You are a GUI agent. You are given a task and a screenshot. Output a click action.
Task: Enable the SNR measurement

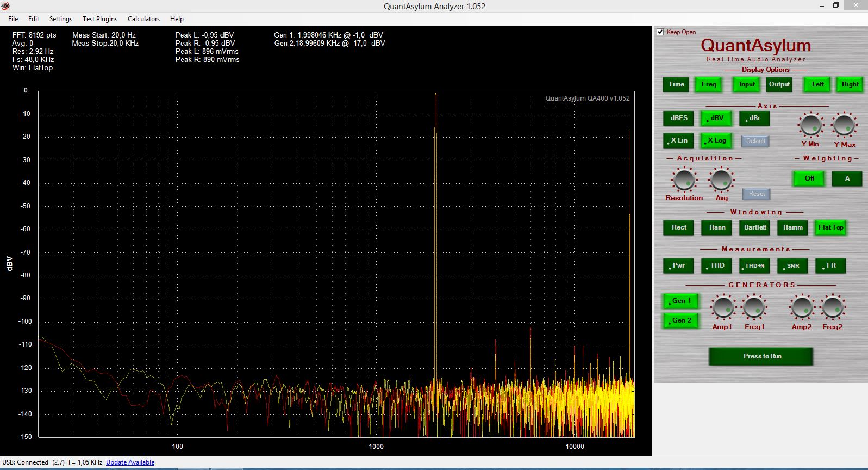click(792, 265)
